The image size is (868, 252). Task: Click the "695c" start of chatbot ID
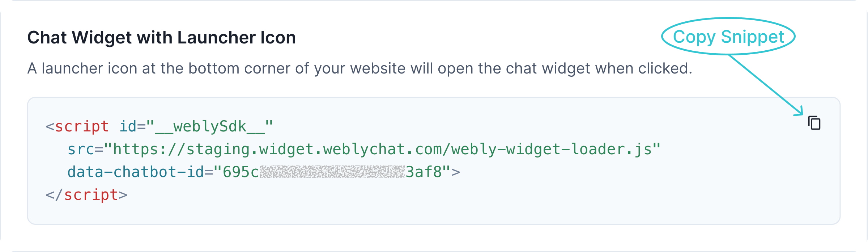[241, 172]
